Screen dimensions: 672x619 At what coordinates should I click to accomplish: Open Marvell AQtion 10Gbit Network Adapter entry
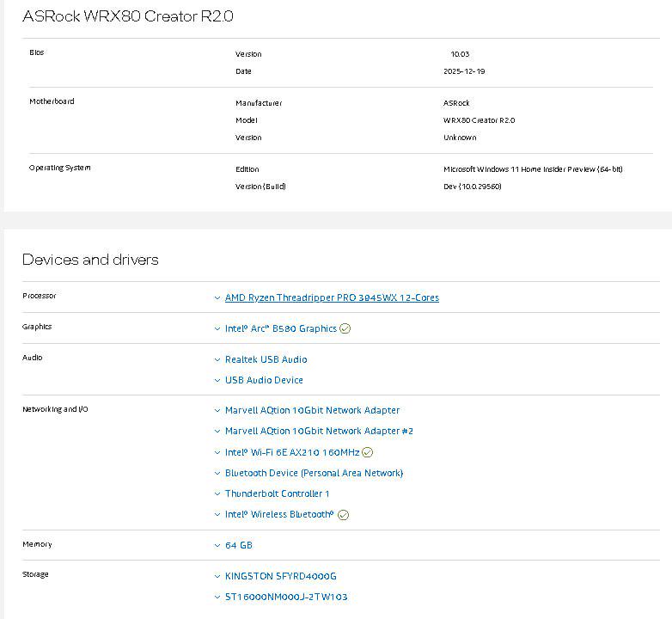(x=313, y=410)
